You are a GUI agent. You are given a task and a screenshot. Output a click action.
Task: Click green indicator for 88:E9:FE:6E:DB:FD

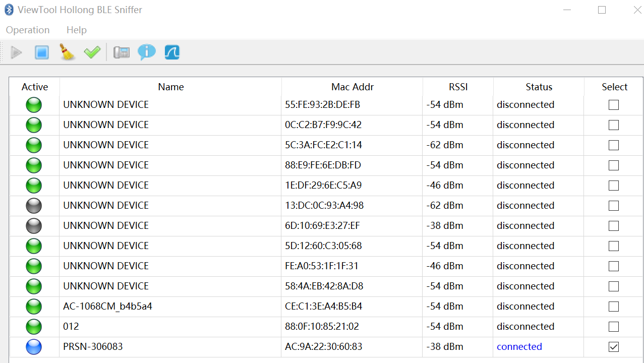tap(34, 165)
